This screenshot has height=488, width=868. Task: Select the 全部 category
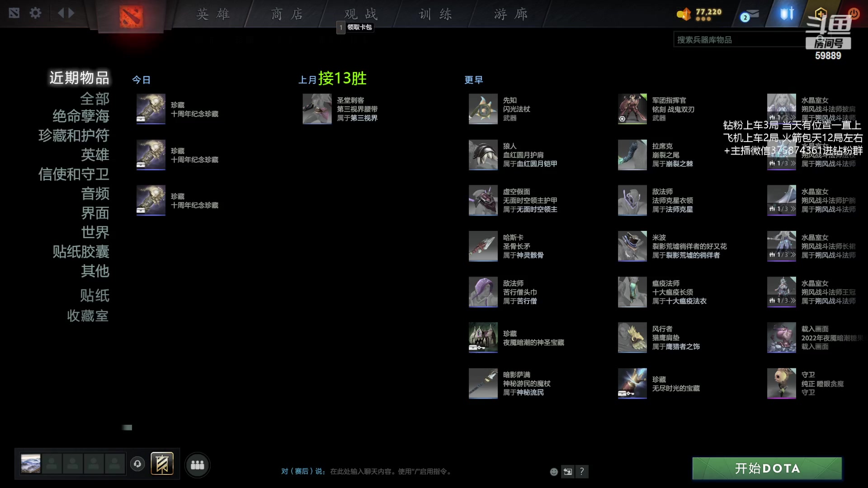94,99
